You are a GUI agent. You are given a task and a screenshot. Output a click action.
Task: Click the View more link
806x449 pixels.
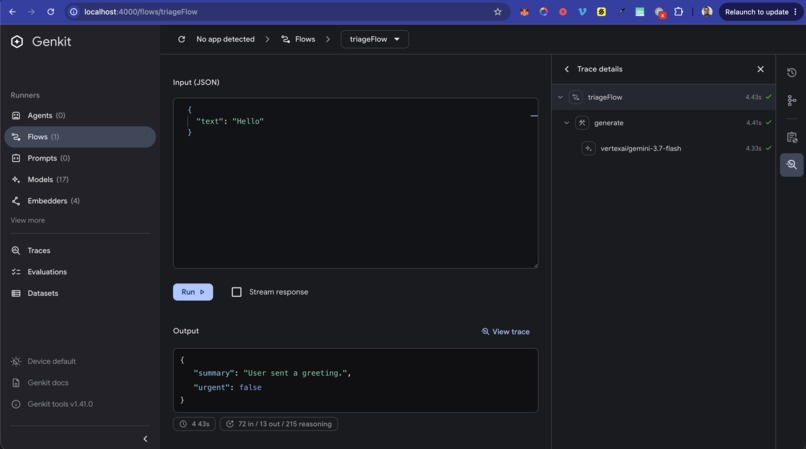click(x=28, y=220)
